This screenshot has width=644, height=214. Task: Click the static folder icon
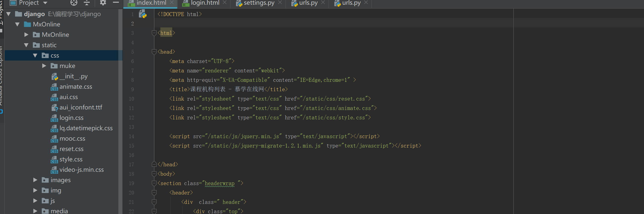(x=36, y=45)
